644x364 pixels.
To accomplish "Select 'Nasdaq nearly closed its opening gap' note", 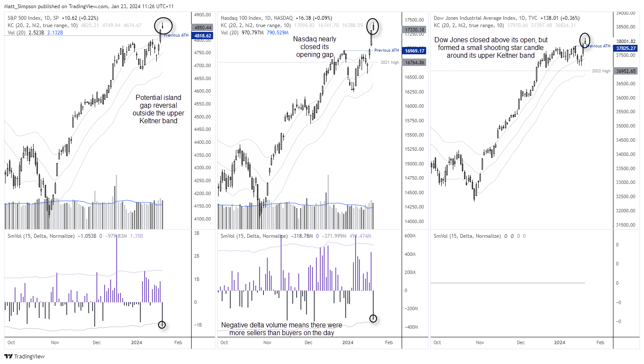I will tap(315, 47).
